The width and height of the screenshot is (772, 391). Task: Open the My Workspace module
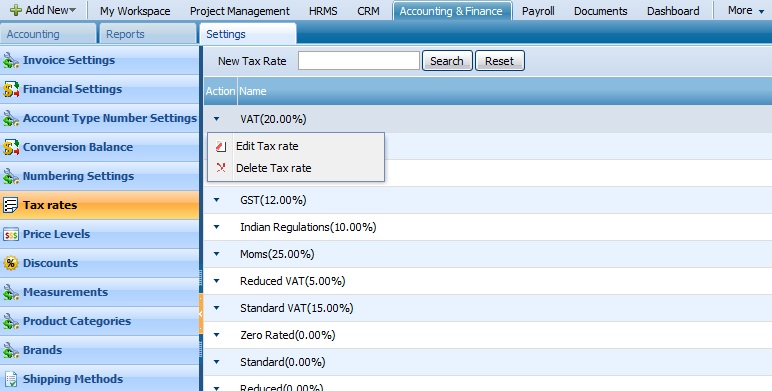click(x=135, y=11)
